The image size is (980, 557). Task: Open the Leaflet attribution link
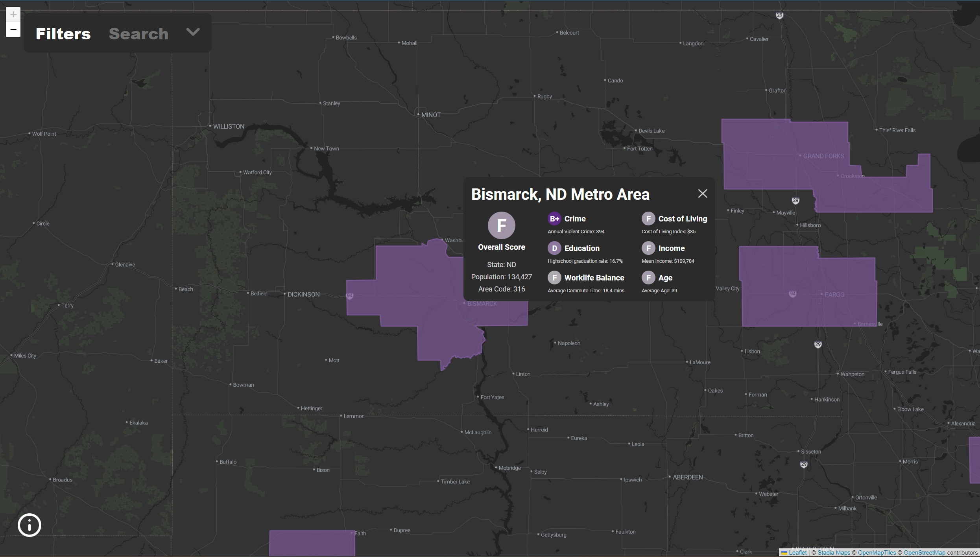pos(797,553)
